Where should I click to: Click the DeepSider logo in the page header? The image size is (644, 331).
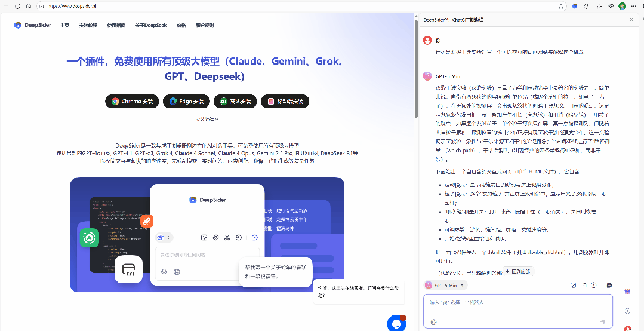[33, 26]
